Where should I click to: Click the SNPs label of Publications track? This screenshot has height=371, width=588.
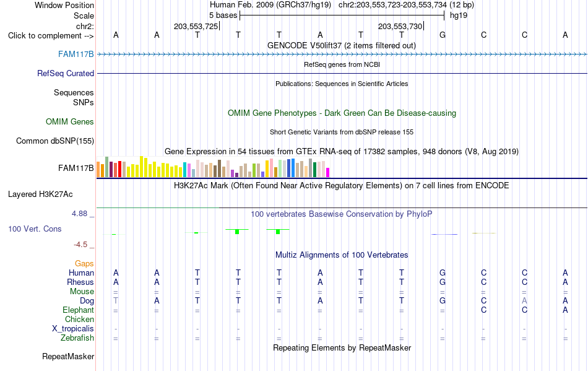click(84, 102)
